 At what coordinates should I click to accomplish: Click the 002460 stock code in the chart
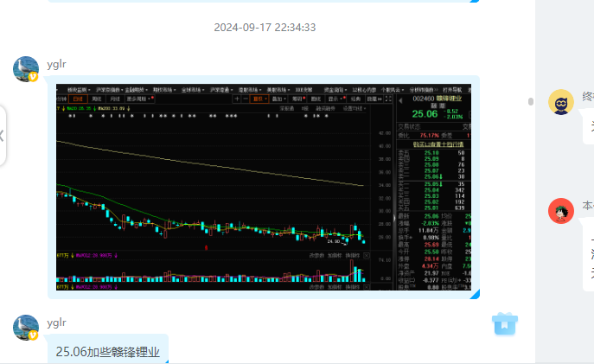pyautogui.click(x=424, y=100)
